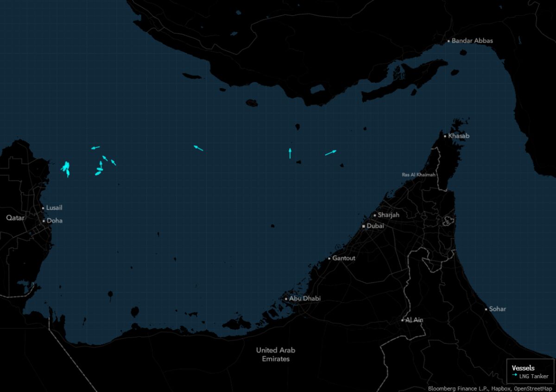Click the Bandar Abbas city marker

[x=449, y=41]
